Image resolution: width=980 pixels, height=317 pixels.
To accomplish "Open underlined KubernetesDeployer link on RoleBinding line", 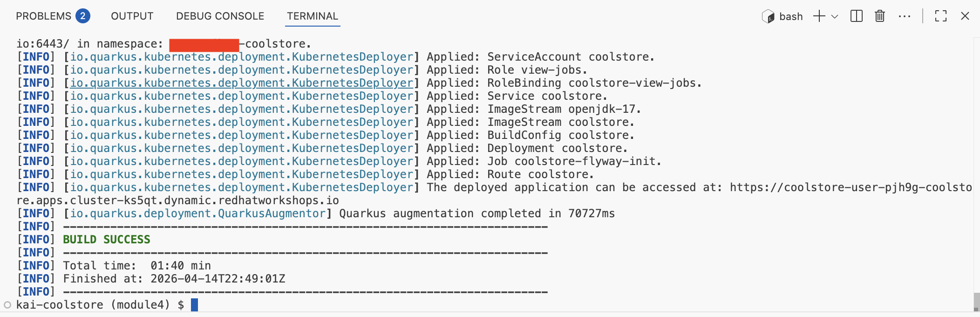I will pyautogui.click(x=241, y=83).
